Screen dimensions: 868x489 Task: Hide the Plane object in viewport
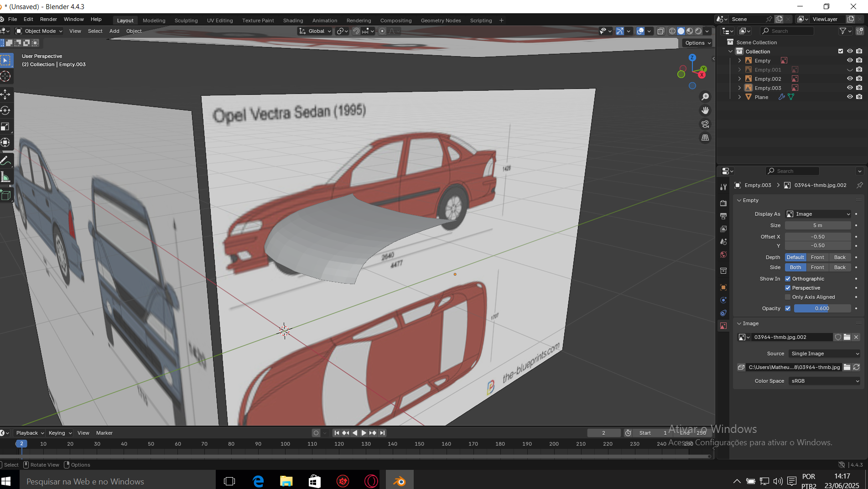point(850,97)
